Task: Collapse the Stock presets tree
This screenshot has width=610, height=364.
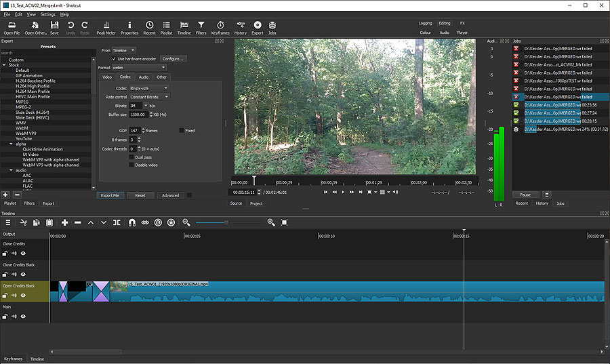Action: click(x=4, y=65)
